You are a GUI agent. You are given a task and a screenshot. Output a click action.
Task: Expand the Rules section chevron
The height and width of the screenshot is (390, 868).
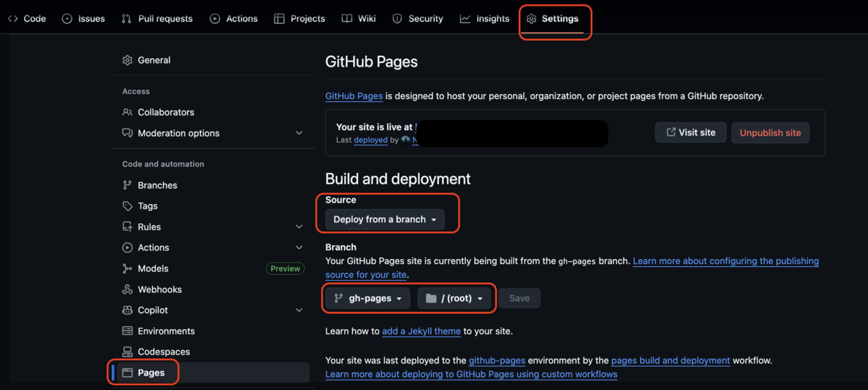tap(299, 226)
